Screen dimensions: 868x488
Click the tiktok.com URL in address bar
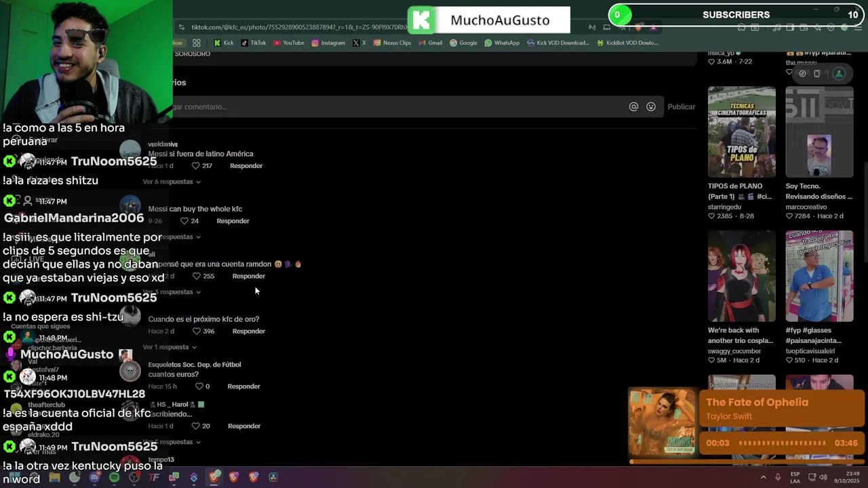pyautogui.click(x=298, y=27)
